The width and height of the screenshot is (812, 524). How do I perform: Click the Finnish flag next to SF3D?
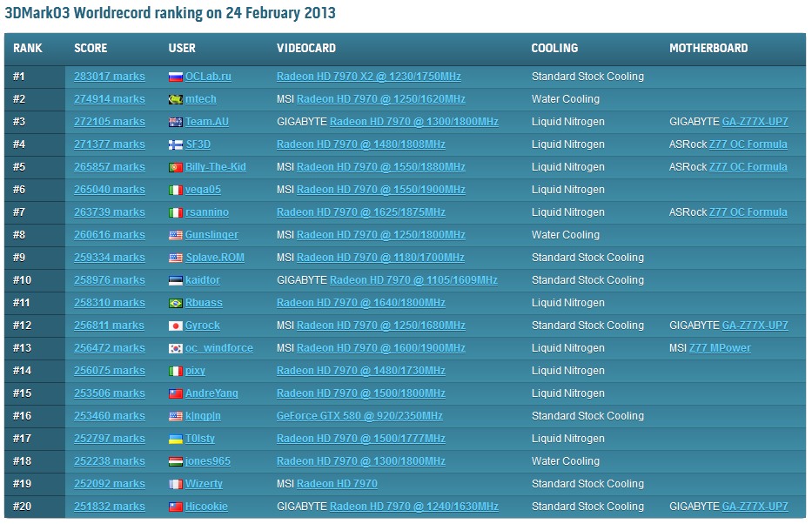(176, 145)
